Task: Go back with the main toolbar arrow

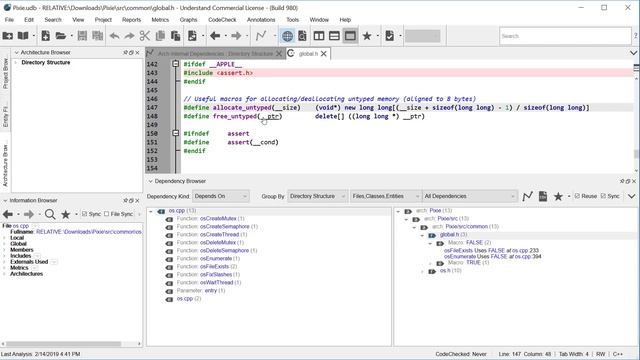Action: pyautogui.click(x=215, y=36)
